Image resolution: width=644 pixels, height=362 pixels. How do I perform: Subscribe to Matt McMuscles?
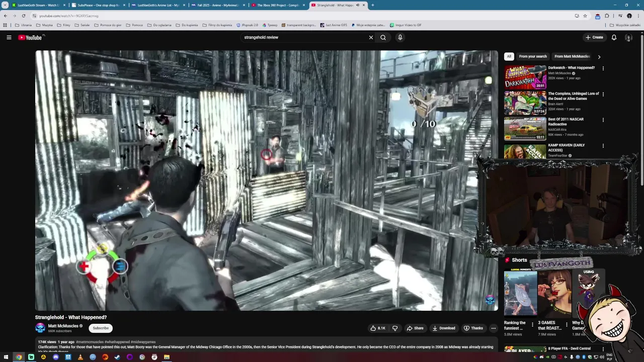click(101, 328)
